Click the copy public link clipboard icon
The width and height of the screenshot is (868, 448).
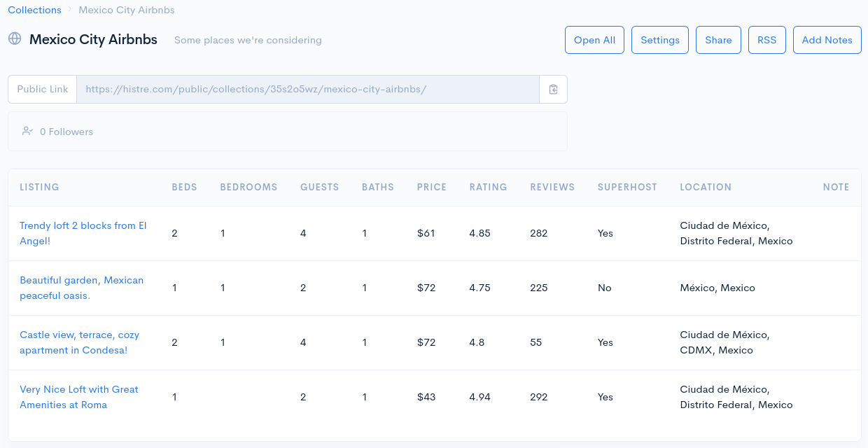553,90
